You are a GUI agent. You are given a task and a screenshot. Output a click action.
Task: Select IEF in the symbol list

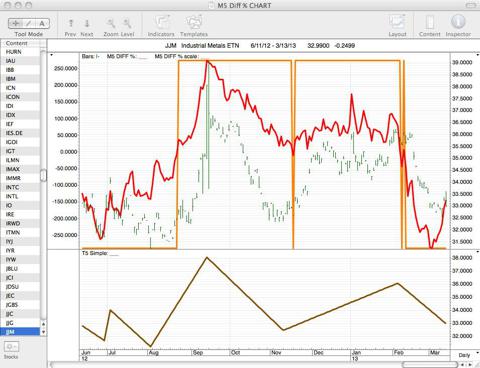click(x=20, y=124)
